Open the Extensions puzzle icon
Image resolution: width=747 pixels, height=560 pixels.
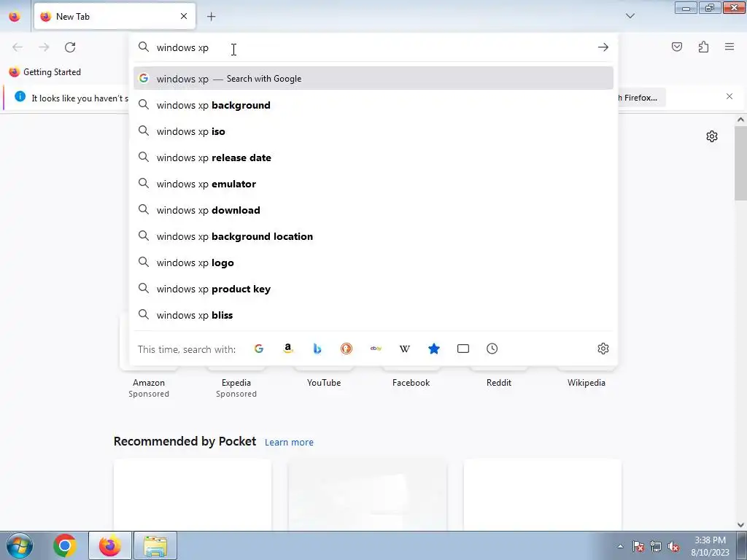[x=703, y=47]
